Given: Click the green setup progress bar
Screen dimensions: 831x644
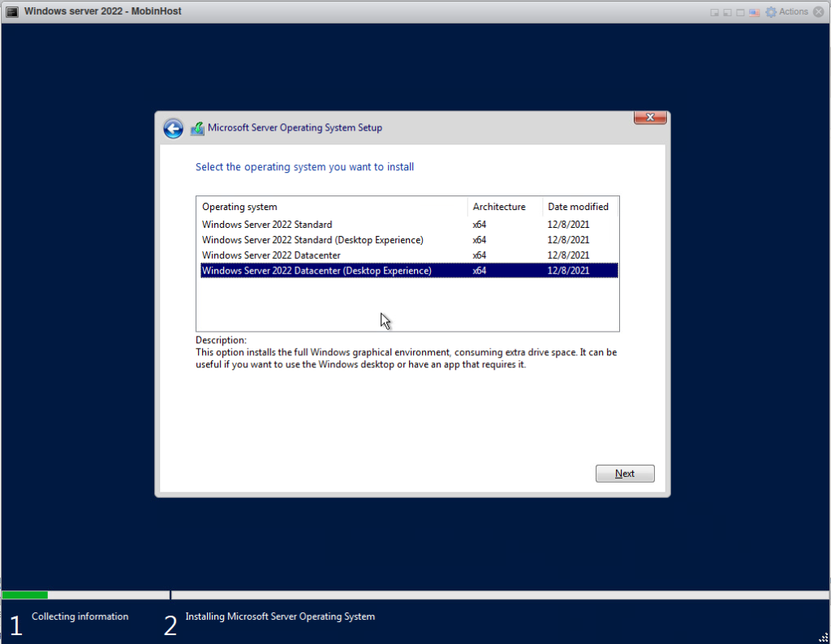Looking at the screenshot, I should point(25,595).
